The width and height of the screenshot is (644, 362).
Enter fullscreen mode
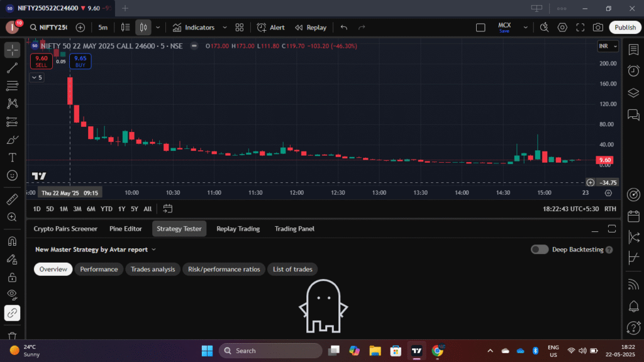pos(580,28)
